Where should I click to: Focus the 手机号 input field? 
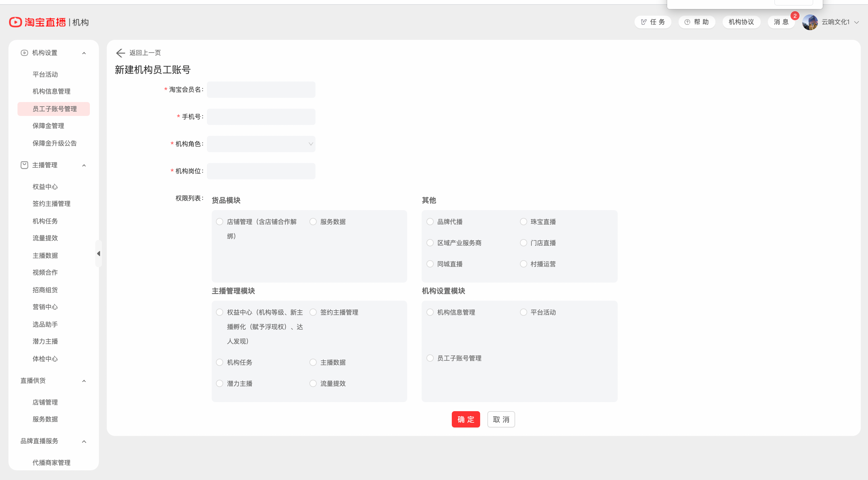261,117
